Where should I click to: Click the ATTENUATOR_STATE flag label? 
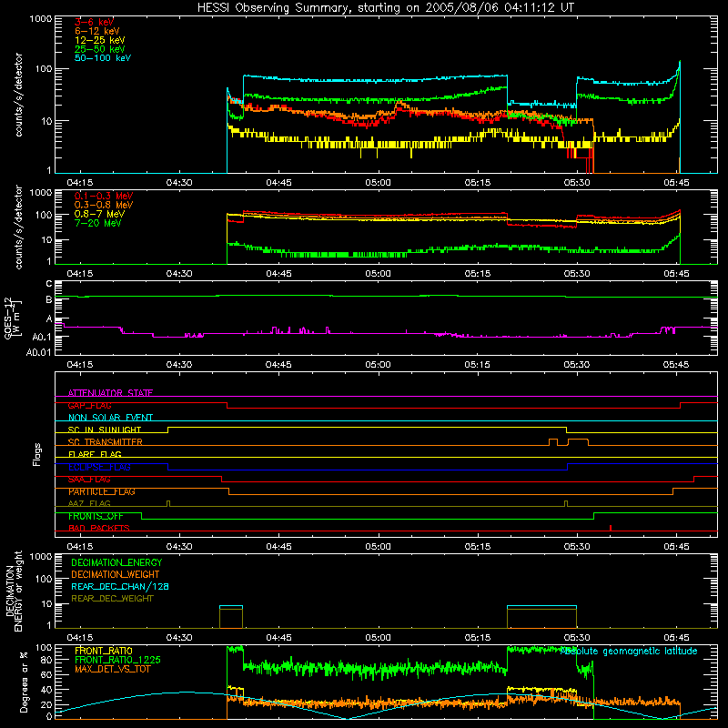click(110, 393)
